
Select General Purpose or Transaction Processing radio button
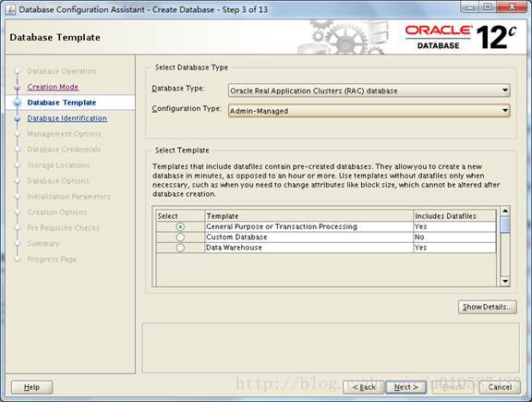coord(180,226)
